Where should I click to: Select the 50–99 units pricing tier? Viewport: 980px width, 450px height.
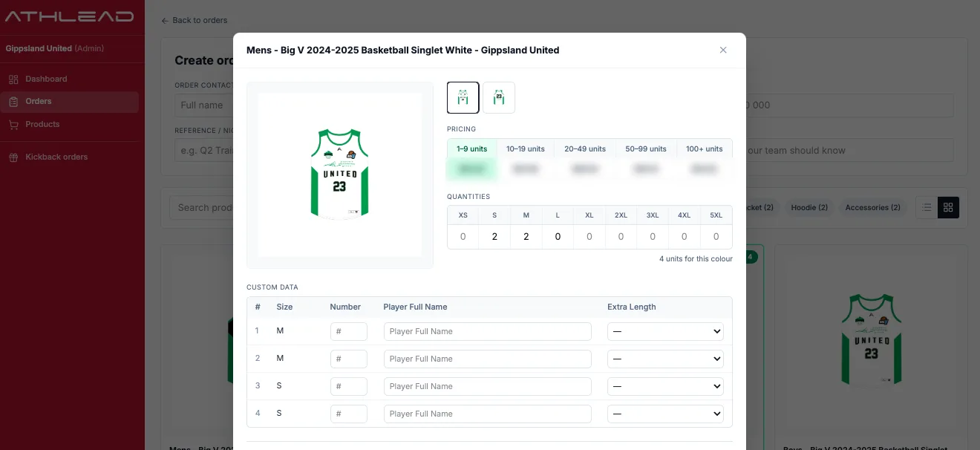coord(646,149)
